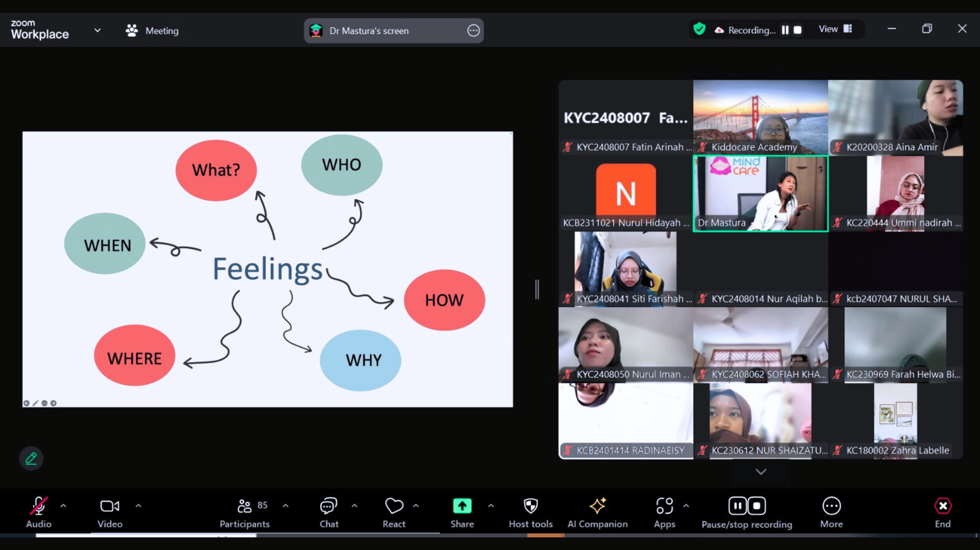Pause the recording in top bar

click(785, 30)
